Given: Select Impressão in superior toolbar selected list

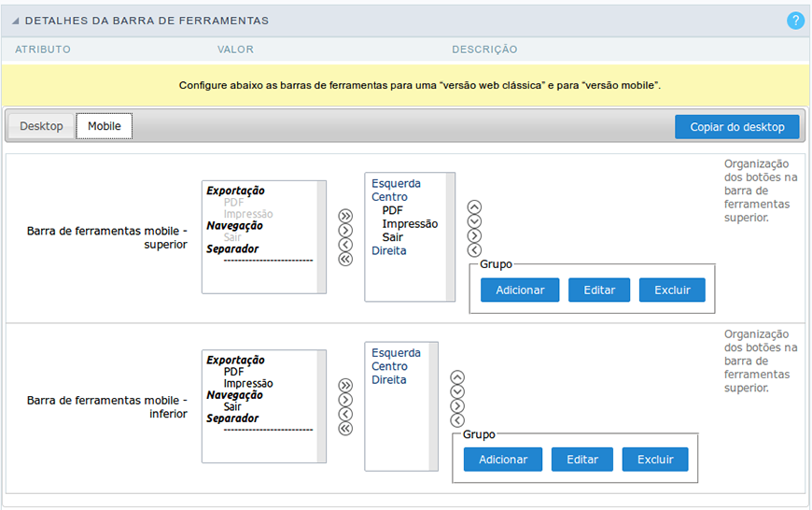Looking at the screenshot, I should tap(410, 224).
